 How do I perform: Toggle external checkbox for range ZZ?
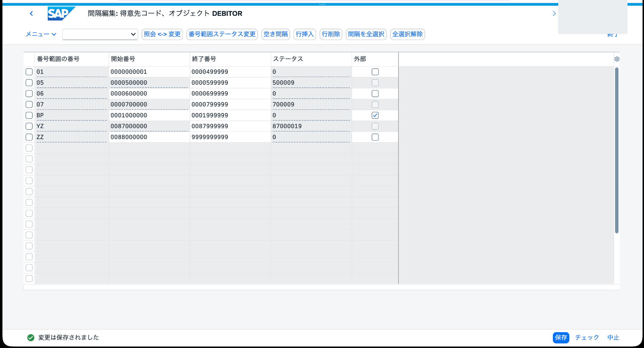click(x=375, y=137)
